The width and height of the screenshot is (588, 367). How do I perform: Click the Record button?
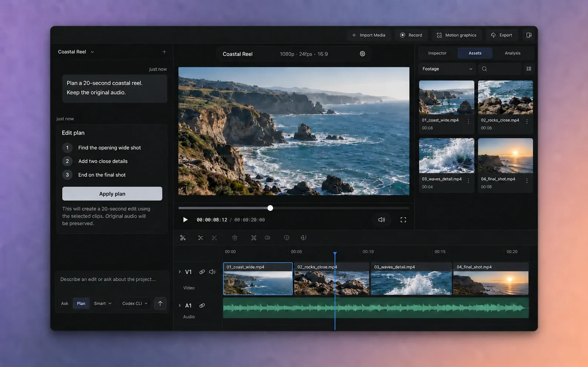coord(411,35)
